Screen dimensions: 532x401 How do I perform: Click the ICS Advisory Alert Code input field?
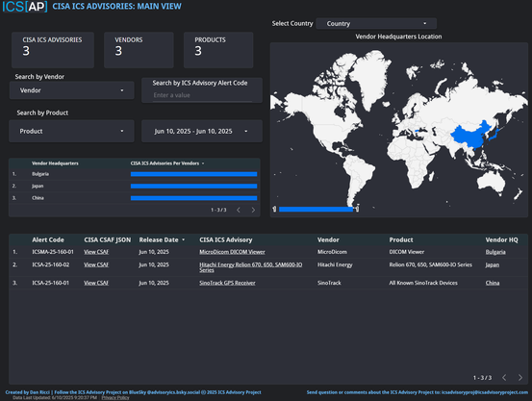(x=202, y=95)
